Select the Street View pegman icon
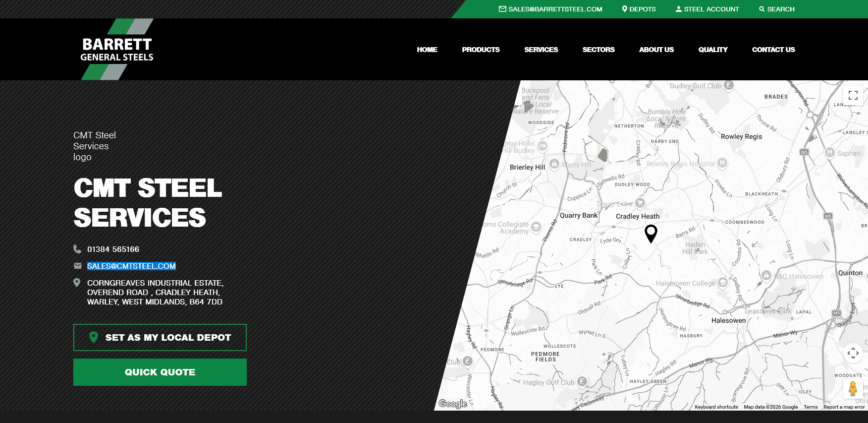This screenshot has height=423, width=868. [853, 389]
